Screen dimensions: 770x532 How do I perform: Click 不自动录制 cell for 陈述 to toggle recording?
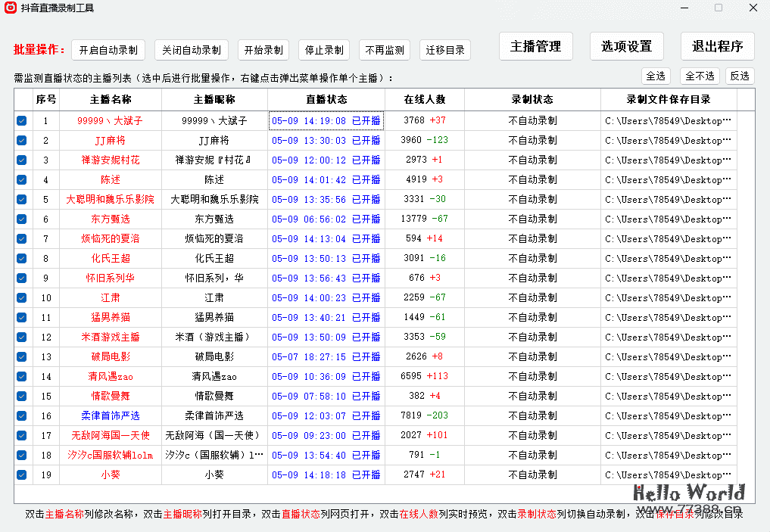coord(532,179)
